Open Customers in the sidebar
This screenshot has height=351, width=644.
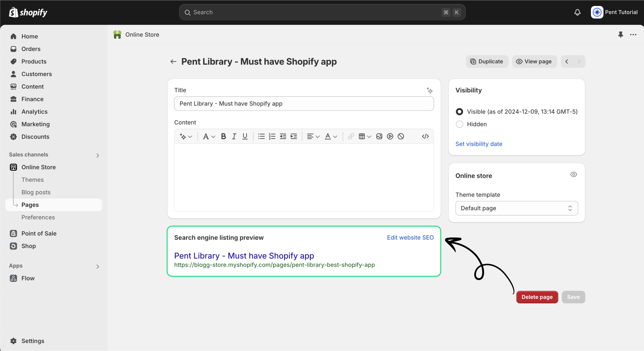coord(54,74)
